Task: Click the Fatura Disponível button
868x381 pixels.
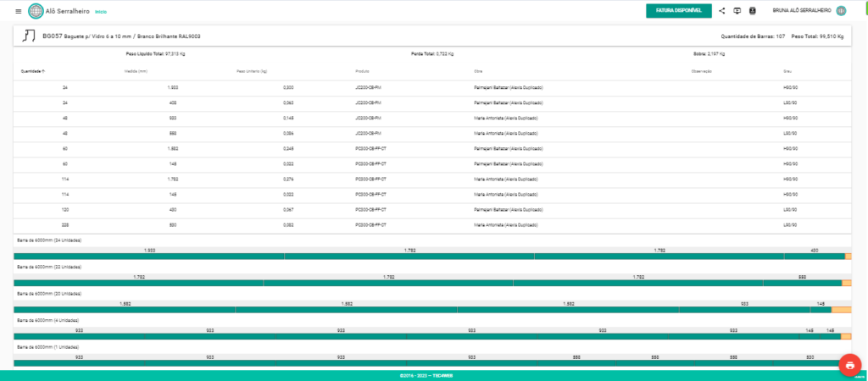Action: click(x=678, y=11)
